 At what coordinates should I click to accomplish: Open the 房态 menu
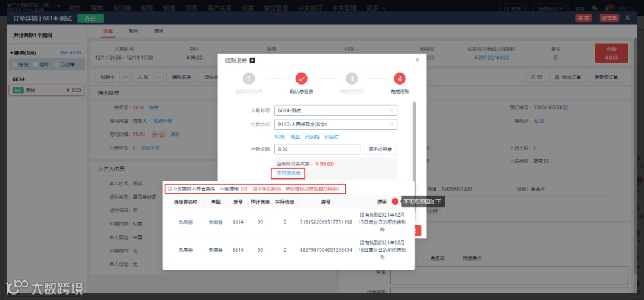pos(75,8)
